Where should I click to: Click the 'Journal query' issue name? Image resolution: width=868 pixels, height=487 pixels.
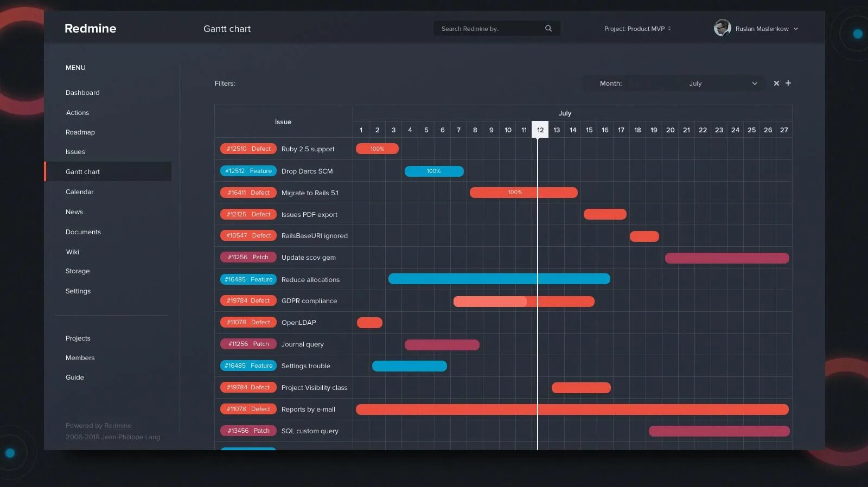[302, 344]
